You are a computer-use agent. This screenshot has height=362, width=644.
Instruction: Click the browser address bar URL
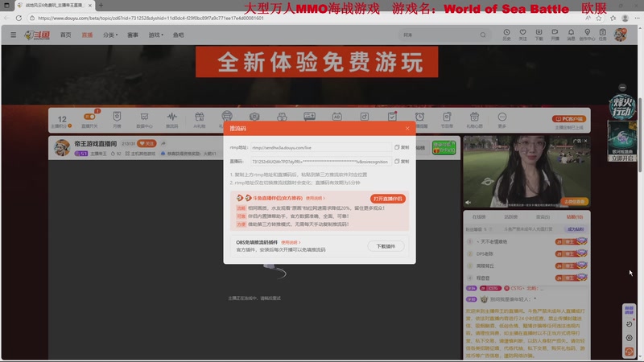click(x=151, y=18)
